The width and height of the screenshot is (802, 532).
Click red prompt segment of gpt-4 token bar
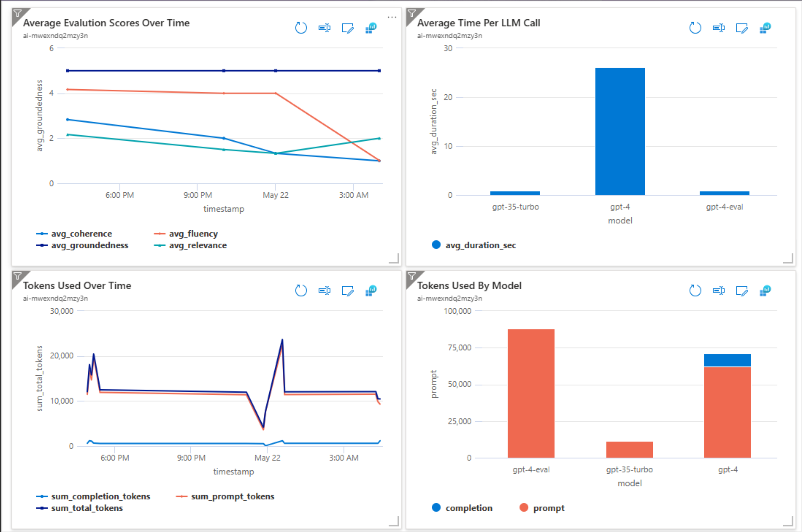pyautogui.click(x=727, y=412)
